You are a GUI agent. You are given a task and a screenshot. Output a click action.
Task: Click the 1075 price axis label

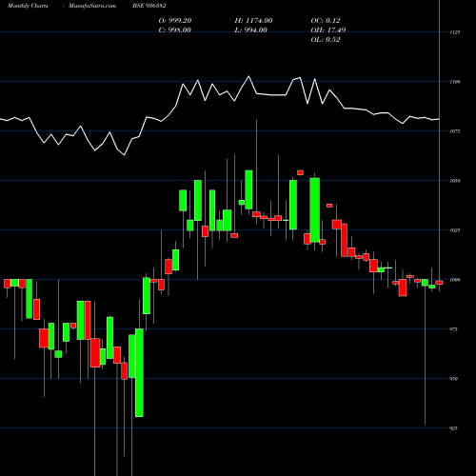tap(455, 131)
